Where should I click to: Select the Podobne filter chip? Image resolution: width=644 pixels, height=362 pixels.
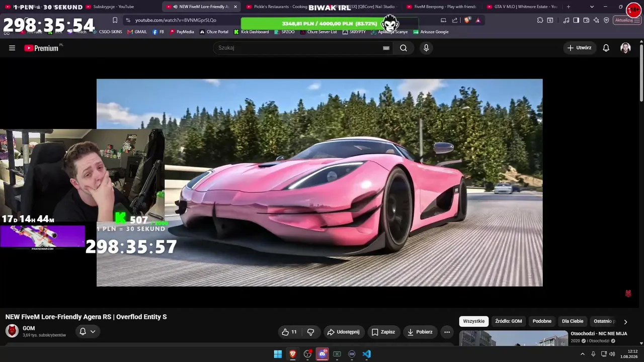click(542, 321)
